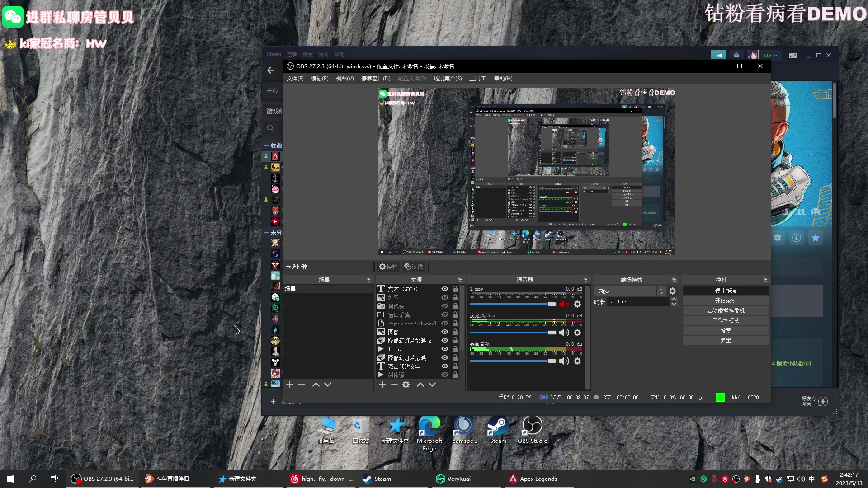The image size is (868, 488).
Task: Click the 停止推流 button
Action: click(x=726, y=291)
